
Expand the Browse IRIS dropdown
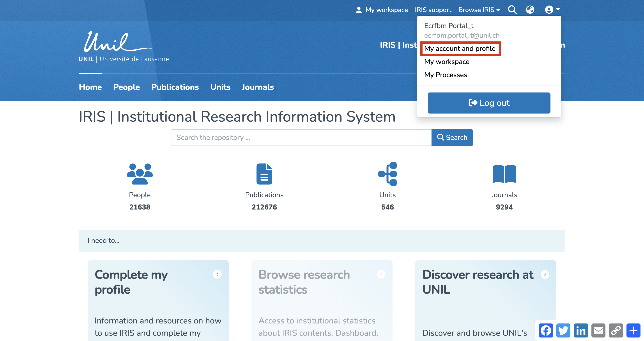point(479,10)
